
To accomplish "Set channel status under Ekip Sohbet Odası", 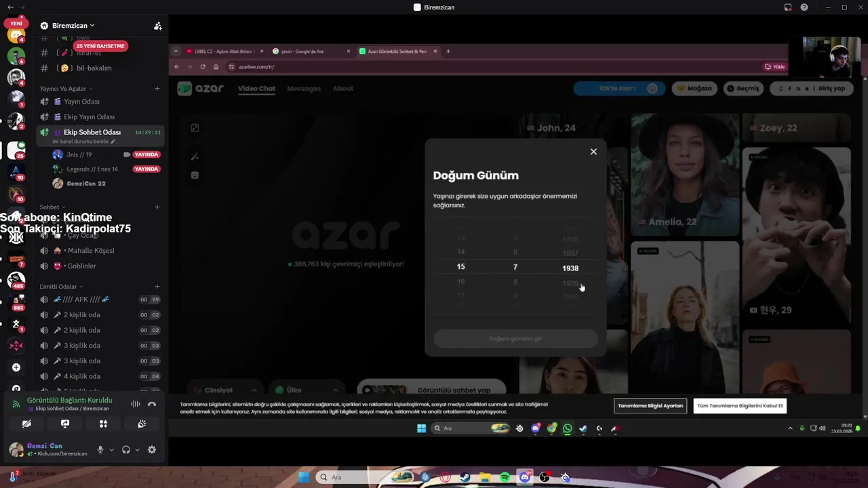I will pos(83,142).
